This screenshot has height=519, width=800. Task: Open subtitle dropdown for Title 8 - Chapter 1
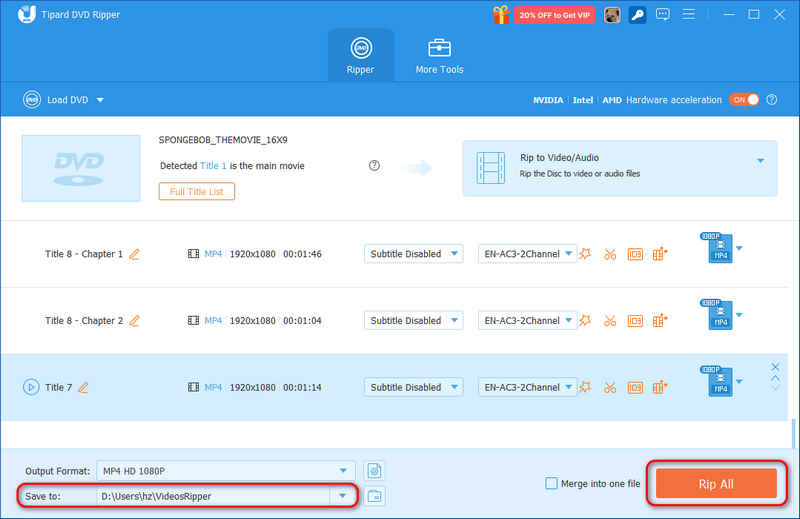(413, 254)
